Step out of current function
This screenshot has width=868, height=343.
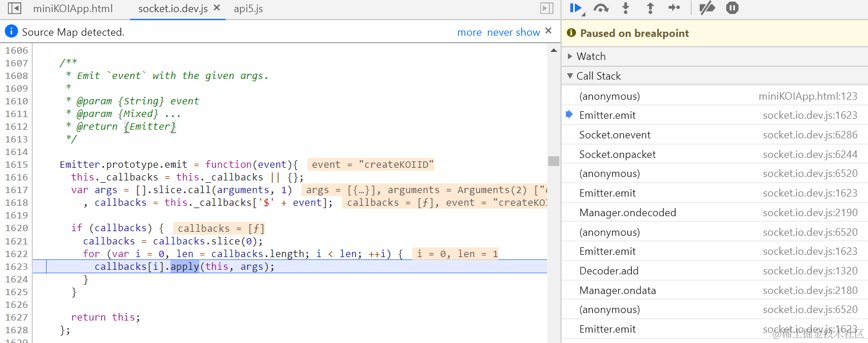coord(650,8)
